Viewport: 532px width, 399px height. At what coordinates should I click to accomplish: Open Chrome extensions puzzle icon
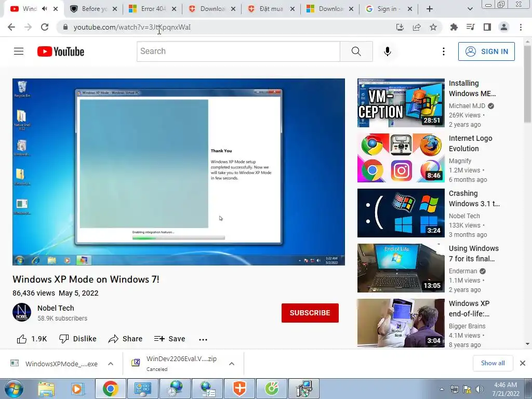pos(454,27)
